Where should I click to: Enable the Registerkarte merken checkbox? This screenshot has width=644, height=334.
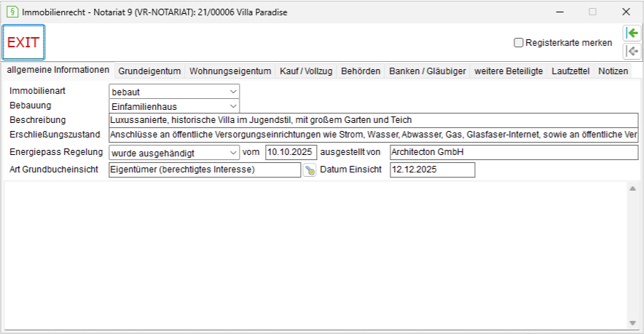519,43
